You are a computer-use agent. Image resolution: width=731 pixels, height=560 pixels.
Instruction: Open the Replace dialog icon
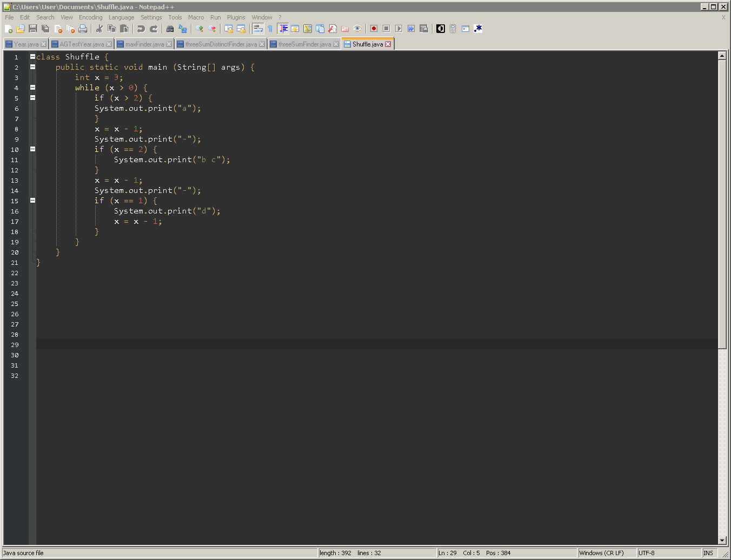183,29
